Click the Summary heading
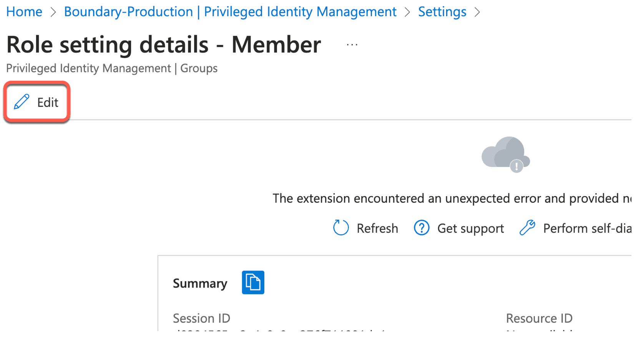Screen dimensions: 644x337 [200, 284]
